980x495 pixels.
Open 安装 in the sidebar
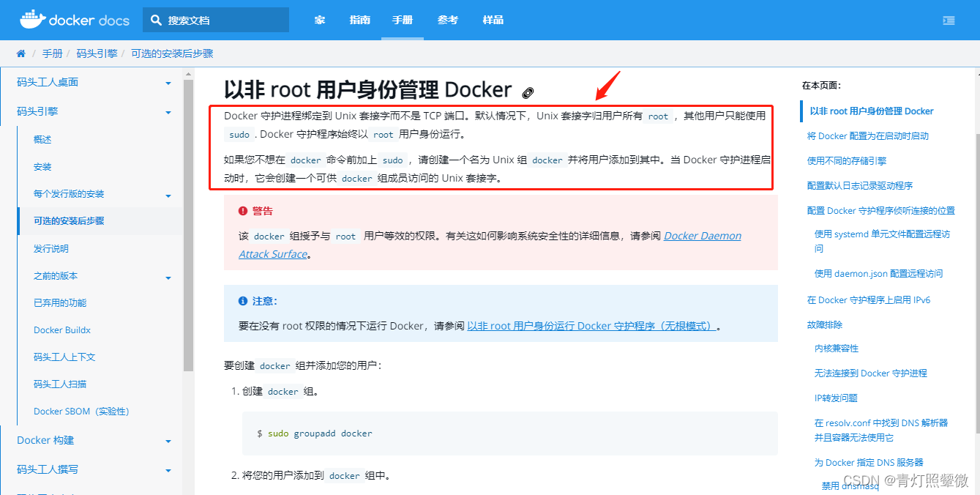click(x=42, y=167)
